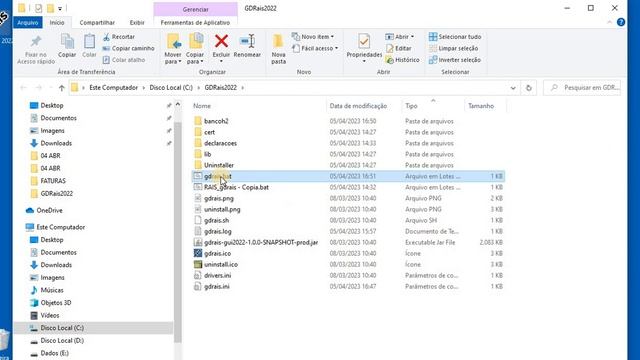Viewport: 640px width, 360px height.
Task: Click Limpar seleção
Action: 453,48
